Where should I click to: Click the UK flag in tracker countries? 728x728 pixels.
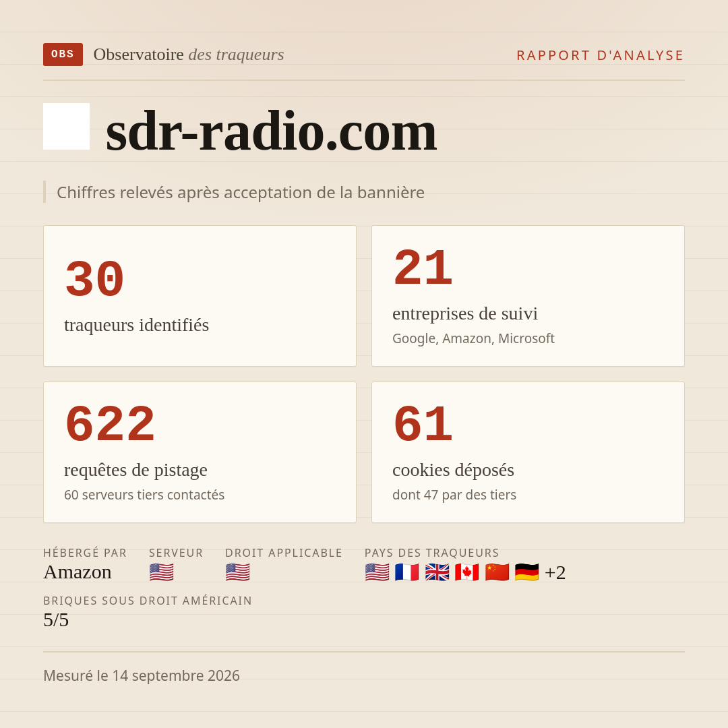pos(437,572)
